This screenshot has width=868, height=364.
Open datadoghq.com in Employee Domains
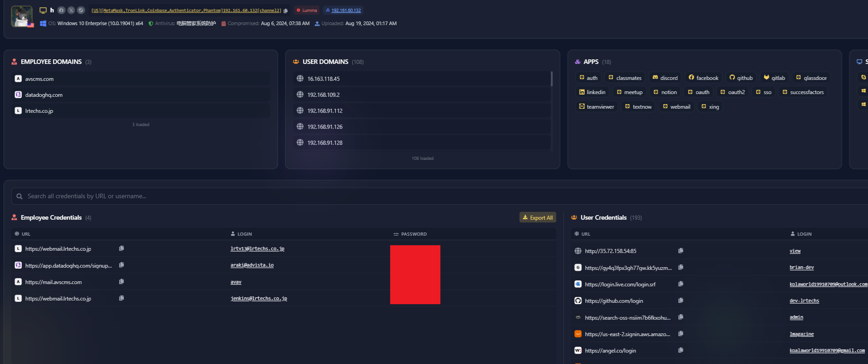click(x=44, y=95)
